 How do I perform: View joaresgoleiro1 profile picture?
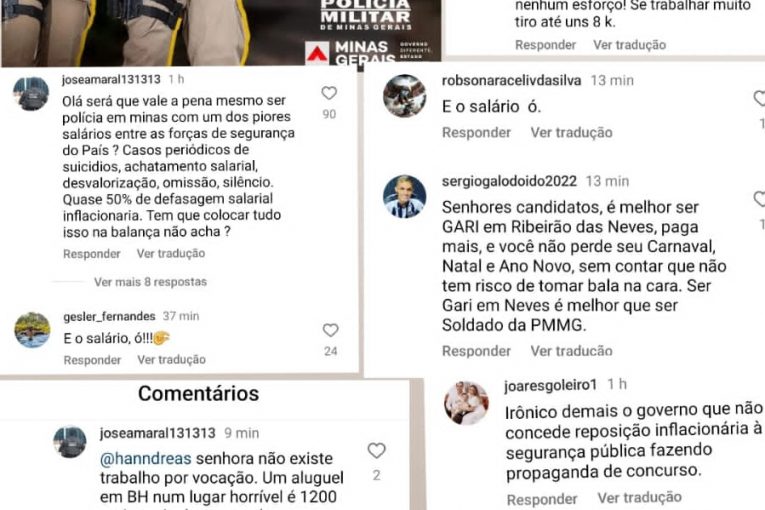click(x=466, y=403)
